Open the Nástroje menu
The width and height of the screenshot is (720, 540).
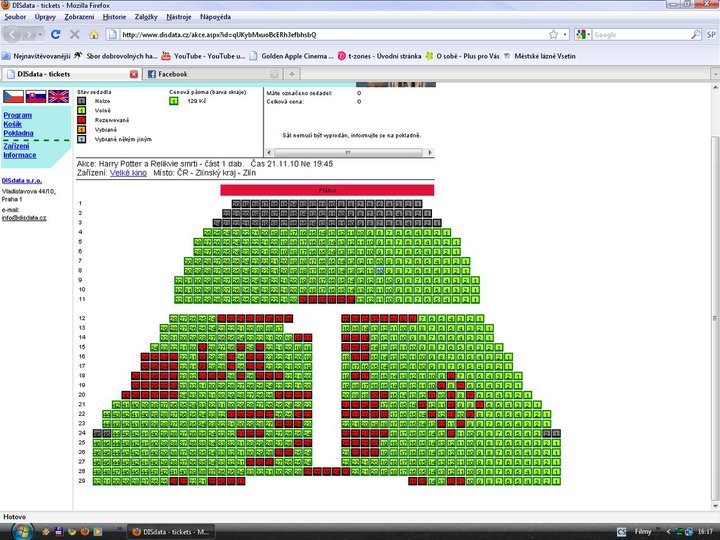click(179, 17)
